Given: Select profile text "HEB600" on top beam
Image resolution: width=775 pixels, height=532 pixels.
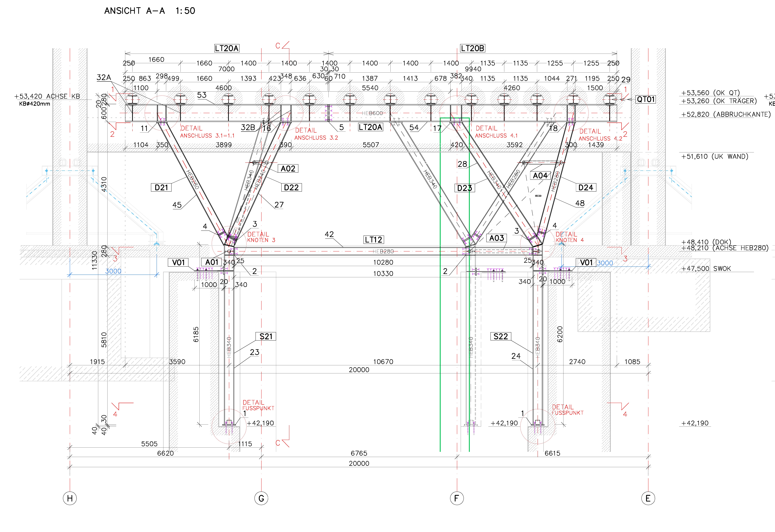Looking at the screenshot, I should [372, 113].
